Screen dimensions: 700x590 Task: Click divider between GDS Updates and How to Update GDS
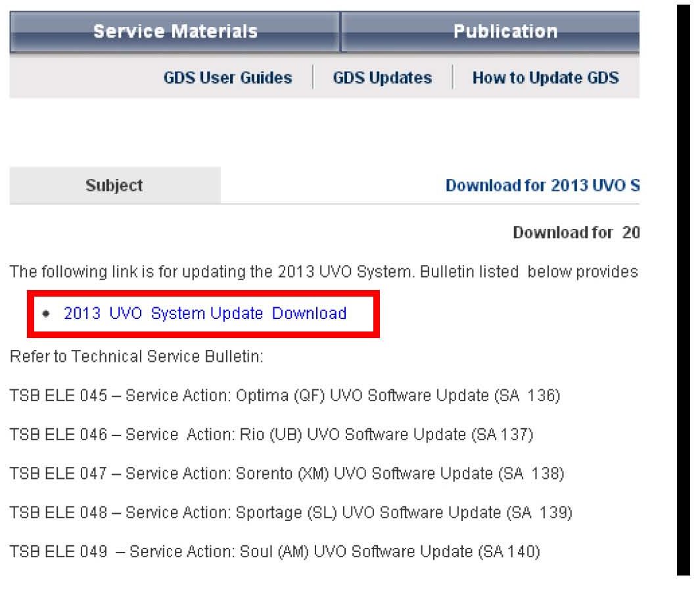[453, 78]
